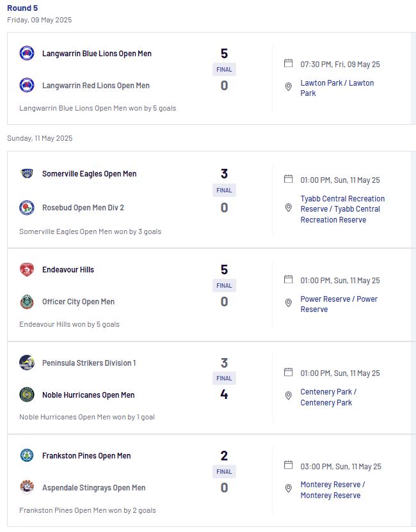Image resolution: width=416 pixels, height=532 pixels.
Task: Click the FINAL badge of the Langwarrin match
Action: (224, 69)
